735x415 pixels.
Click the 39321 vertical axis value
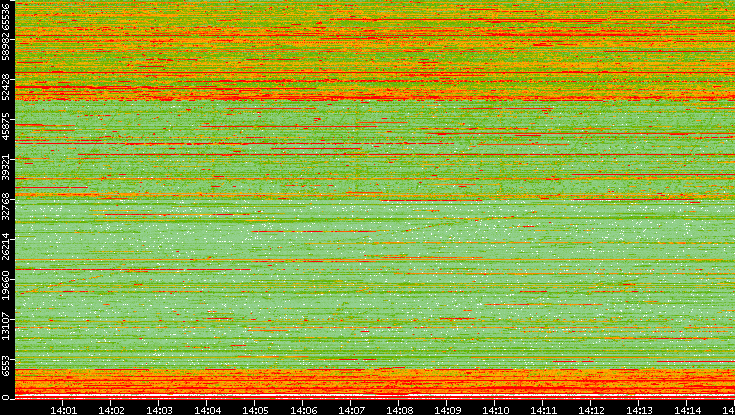[x=5, y=166]
